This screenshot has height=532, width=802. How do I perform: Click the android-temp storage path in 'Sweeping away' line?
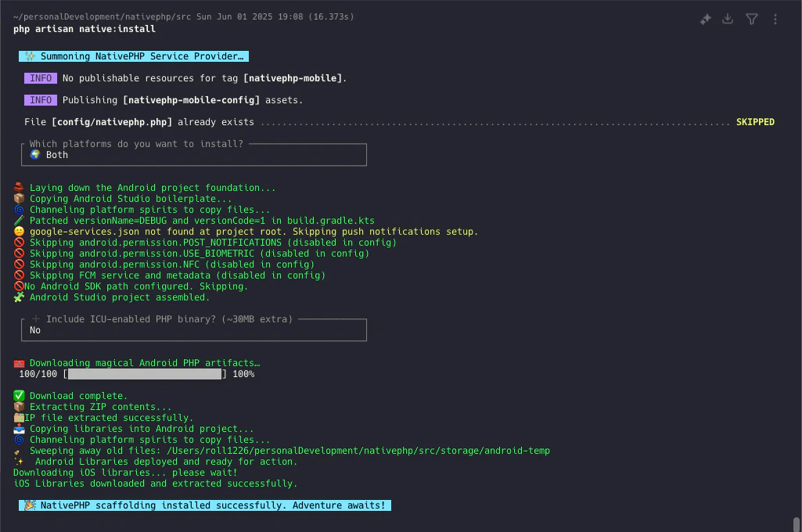pyautogui.click(x=358, y=451)
